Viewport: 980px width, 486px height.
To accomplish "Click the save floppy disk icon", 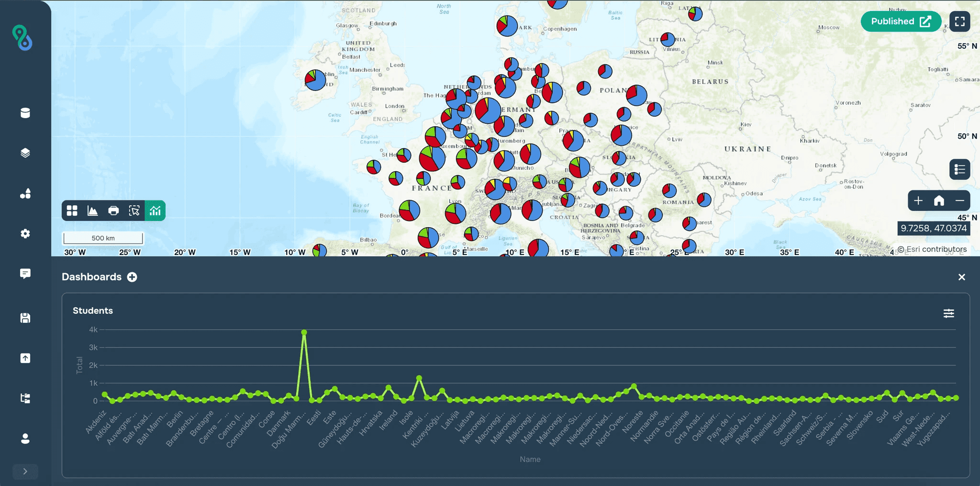I will [25, 318].
